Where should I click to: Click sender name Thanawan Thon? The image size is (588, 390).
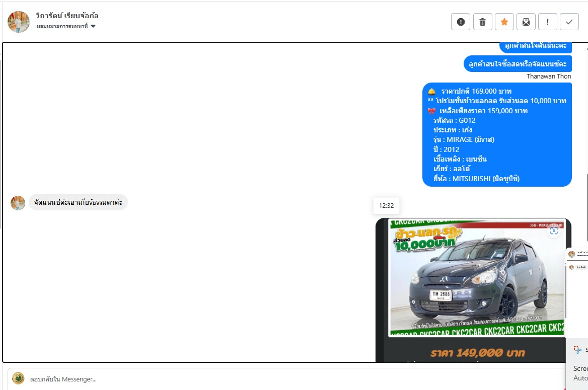549,76
